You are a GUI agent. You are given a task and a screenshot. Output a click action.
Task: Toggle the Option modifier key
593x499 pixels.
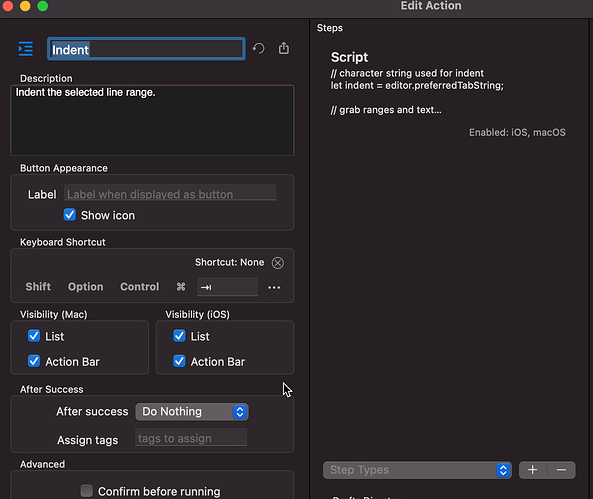point(85,287)
